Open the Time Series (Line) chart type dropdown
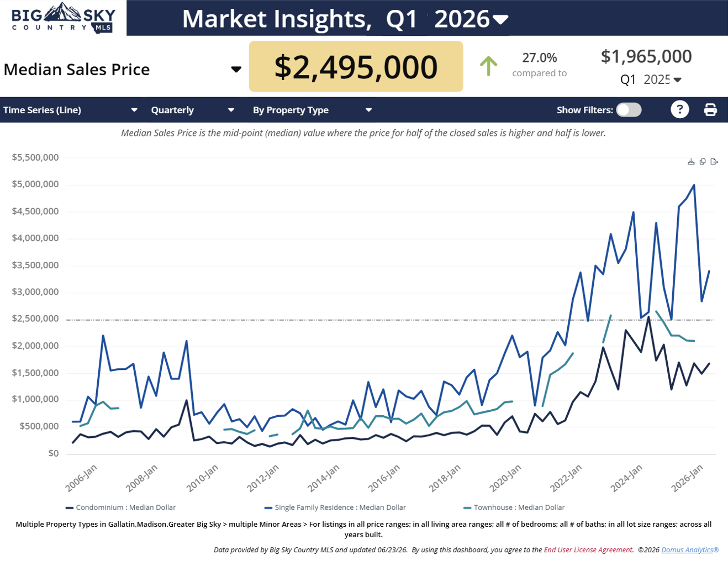 (x=70, y=110)
